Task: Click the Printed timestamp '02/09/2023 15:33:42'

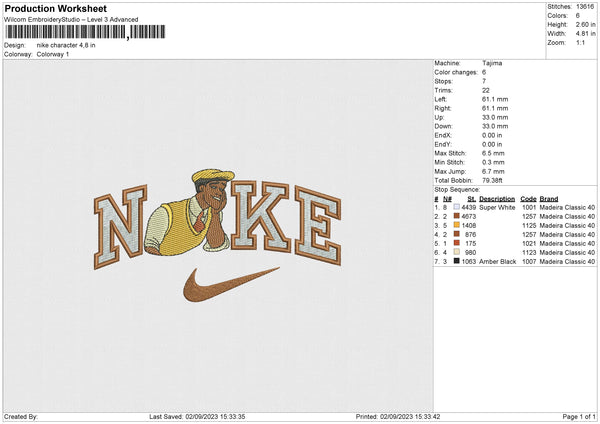Action: tap(410, 416)
